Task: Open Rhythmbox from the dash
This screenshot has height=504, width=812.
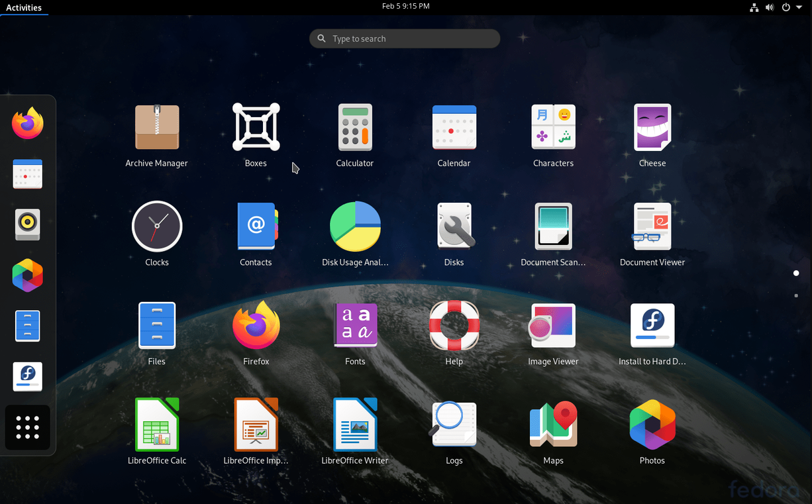Action: [x=28, y=225]
